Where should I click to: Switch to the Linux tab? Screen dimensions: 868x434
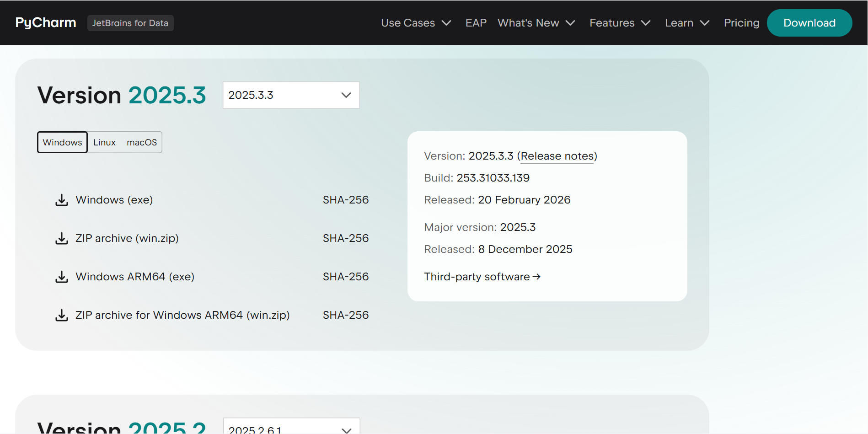point(104,142)
